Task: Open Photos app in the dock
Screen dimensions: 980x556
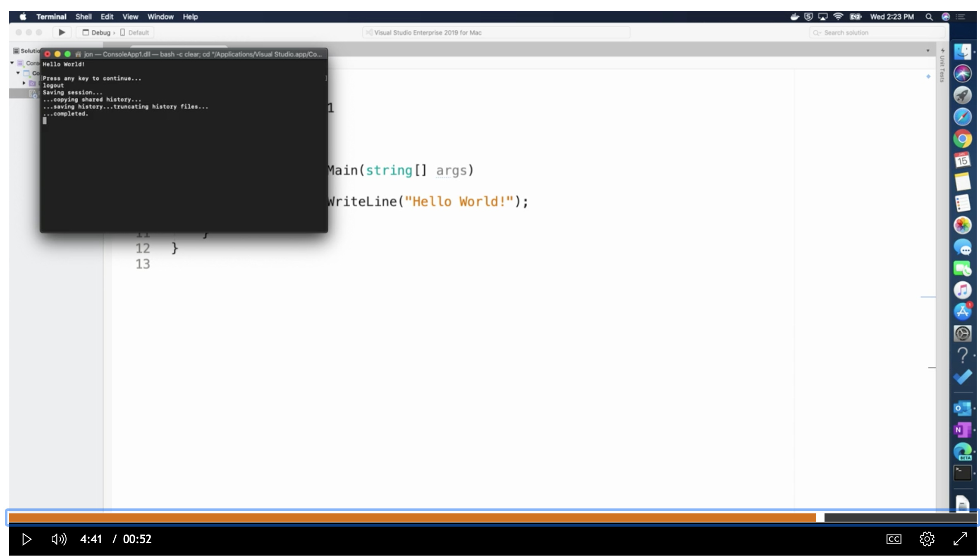Action: tap(962, 225)
